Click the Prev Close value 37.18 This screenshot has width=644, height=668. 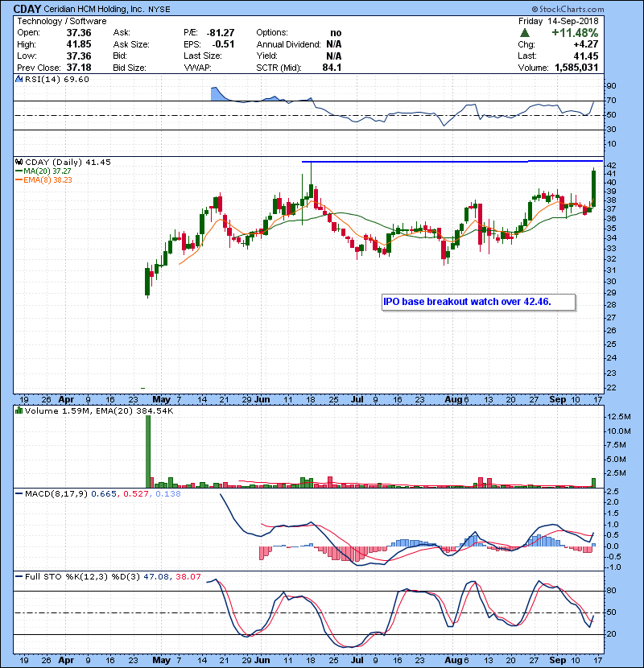coord(79,68)
